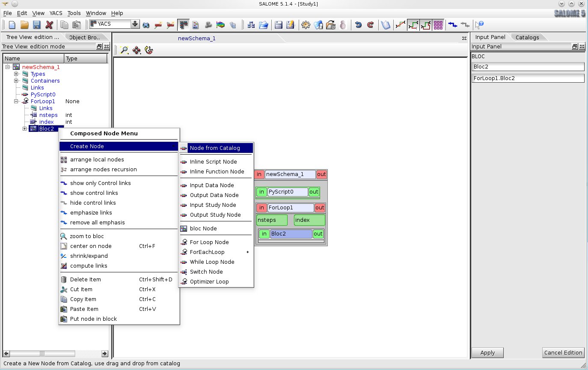Select arrange local nodes
588x370 pixels.
(119, 159)
